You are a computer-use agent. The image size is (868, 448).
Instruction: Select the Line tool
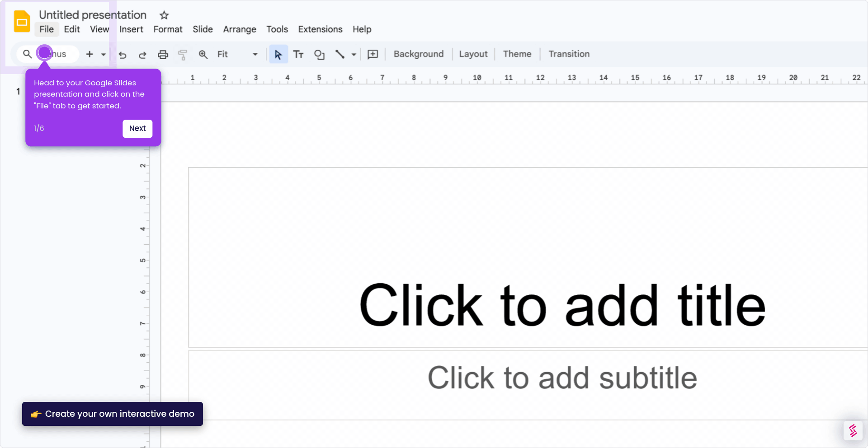pyautogui.click(x=340, y=54)
